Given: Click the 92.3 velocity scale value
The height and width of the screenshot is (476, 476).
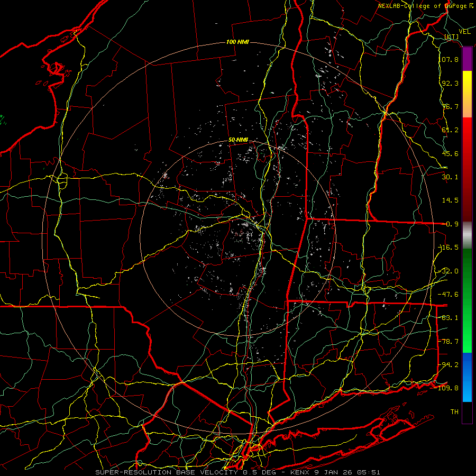Looking at the screenshot, I should (x=450, y=83).
